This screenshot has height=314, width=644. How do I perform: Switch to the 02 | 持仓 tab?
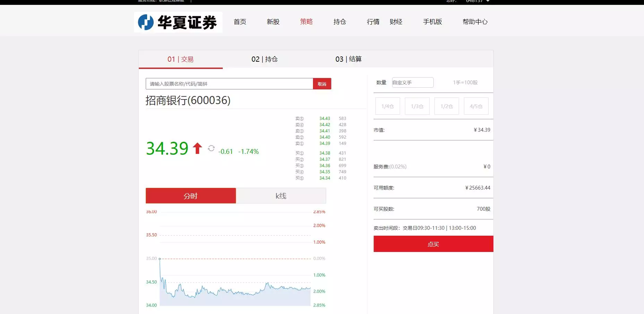[264, 59]
